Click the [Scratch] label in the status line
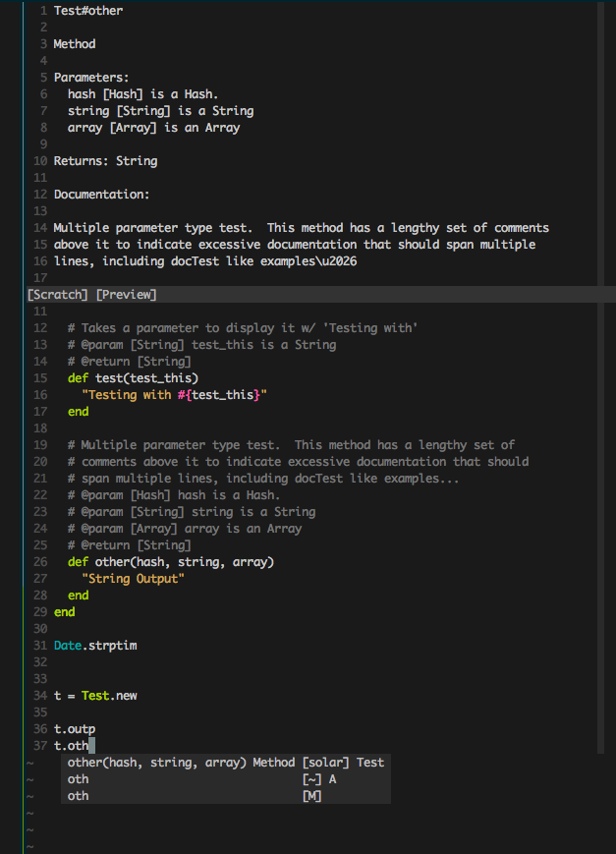Image resolution: width=616 pixels, height=854 pixels. (x=56, y=293)
